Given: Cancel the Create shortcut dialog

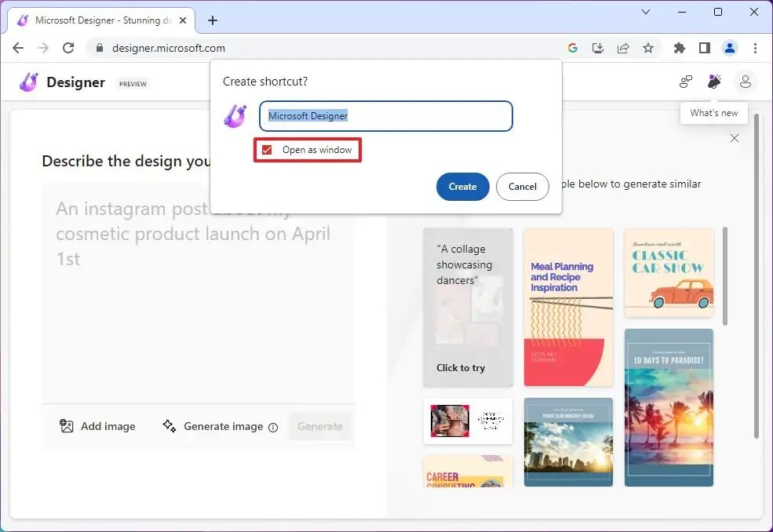Looking at the screenshot, I should point(522,187).
